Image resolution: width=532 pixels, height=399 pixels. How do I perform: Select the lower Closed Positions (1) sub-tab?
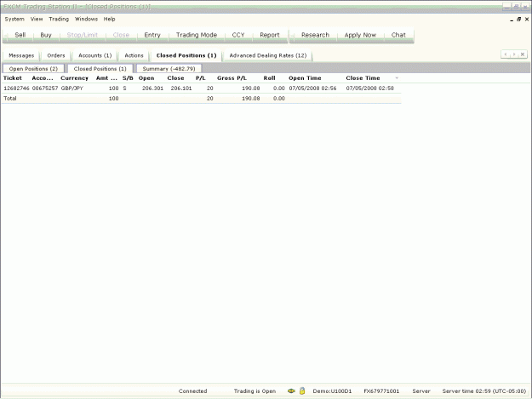(x=100, y=69)
